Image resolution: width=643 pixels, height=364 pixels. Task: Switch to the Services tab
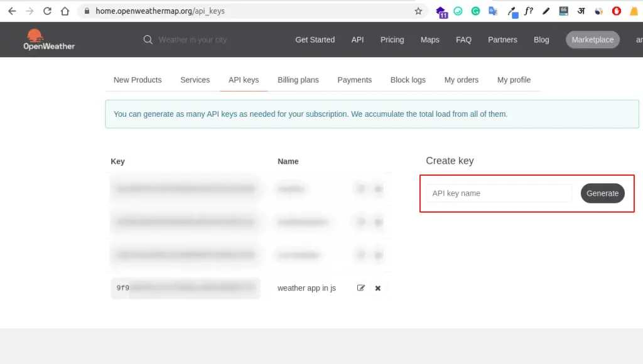pyautogui.click(x=195, y=80)
